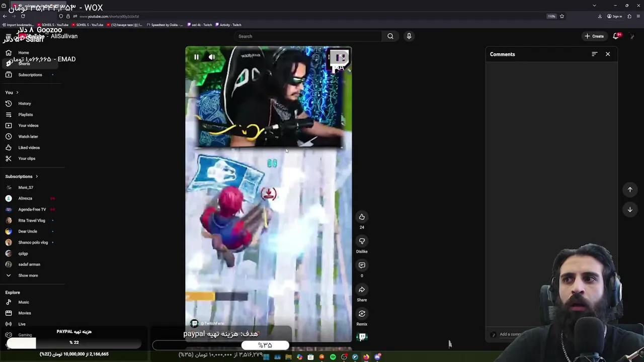
Task: Go to the next short (down arrow)
Action: pos(630,210)
